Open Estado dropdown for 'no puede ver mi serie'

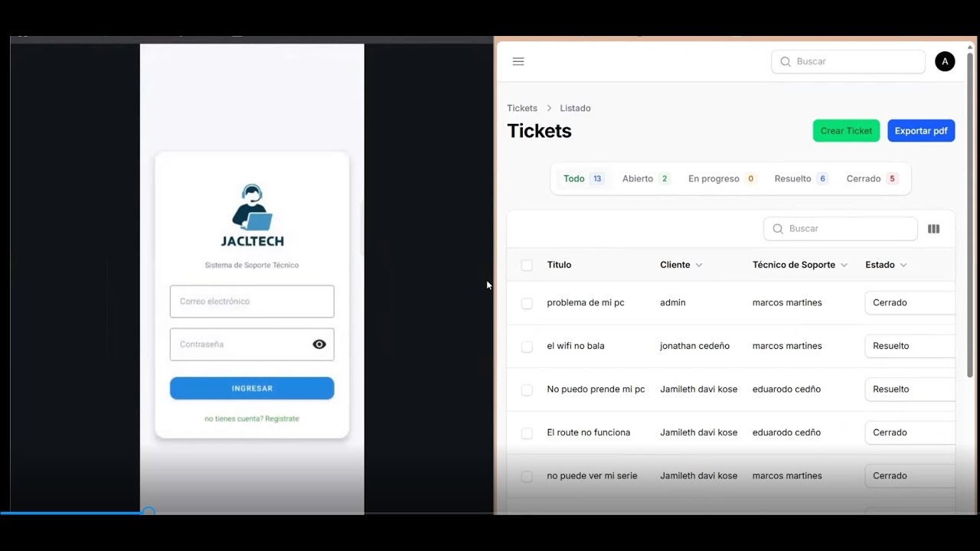tap(910, 475)
